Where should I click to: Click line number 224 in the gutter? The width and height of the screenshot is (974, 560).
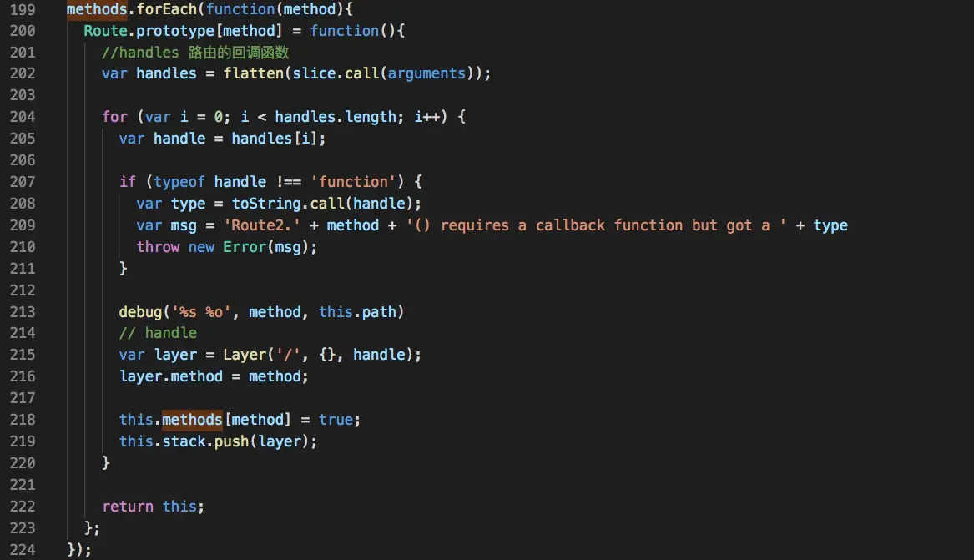tap(23, 549)
